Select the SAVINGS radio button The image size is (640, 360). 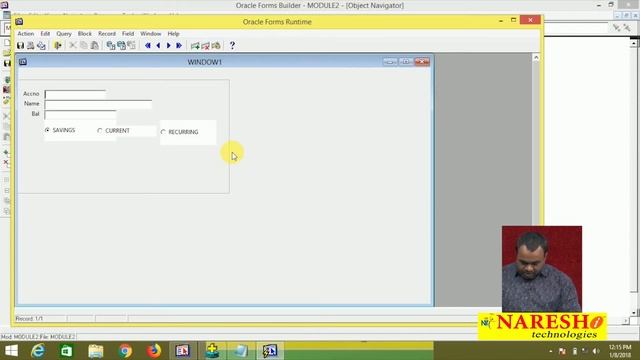(47, 130)
